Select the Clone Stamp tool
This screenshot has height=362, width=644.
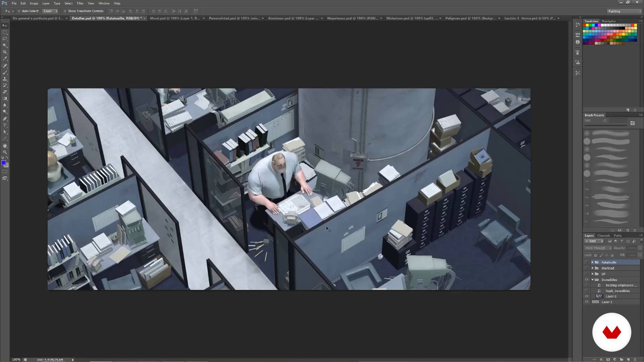pyautogui.click(x=5, y=79)
